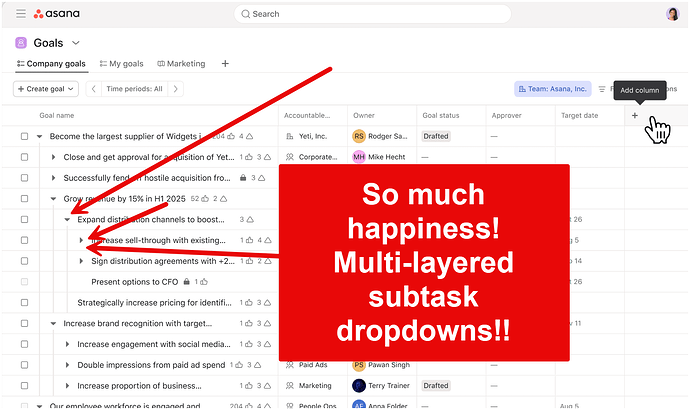Open the hamburger navigation menu
The height and width of the screenshot is (409, 690).
(21, 14)
